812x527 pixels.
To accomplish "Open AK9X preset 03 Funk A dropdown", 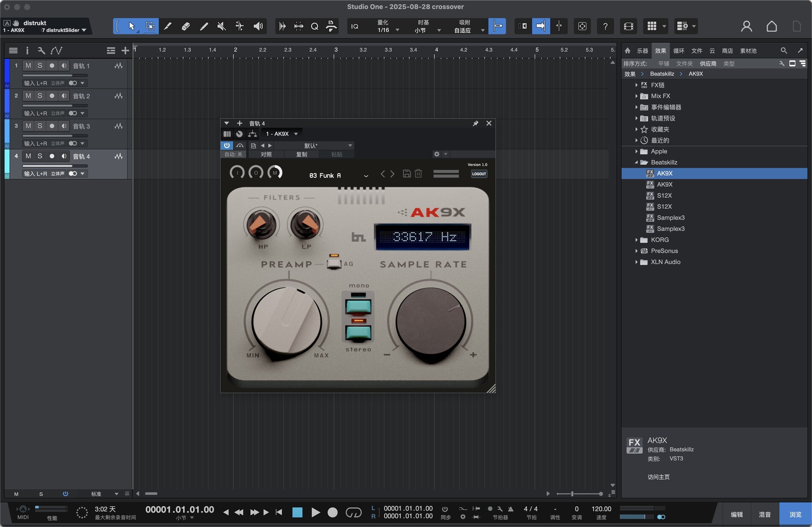I will [338, 175].
